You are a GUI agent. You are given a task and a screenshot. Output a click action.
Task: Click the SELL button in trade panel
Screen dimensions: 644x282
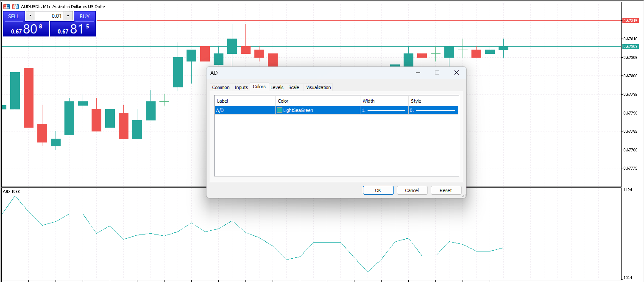pyautogui.click(x=14, y=16)
